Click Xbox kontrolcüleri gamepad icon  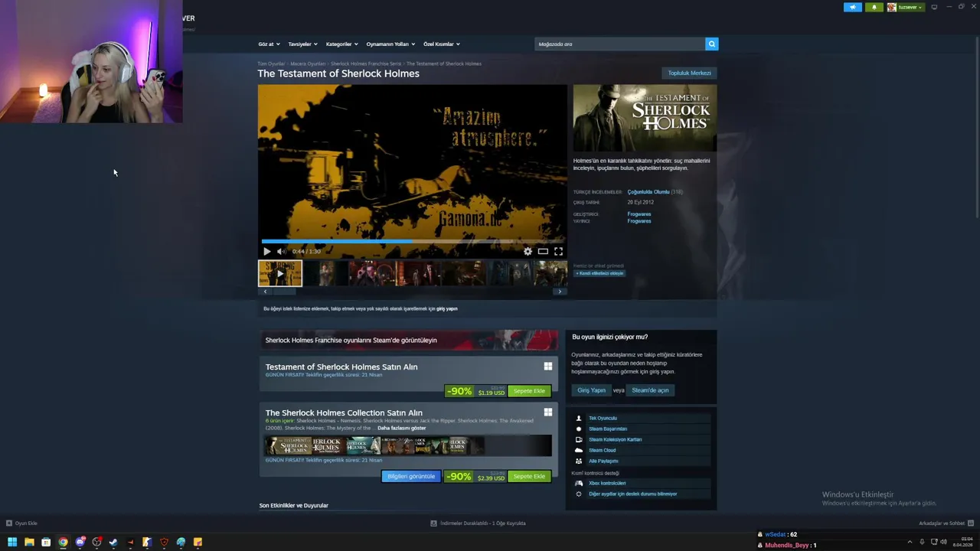[579, 483]
